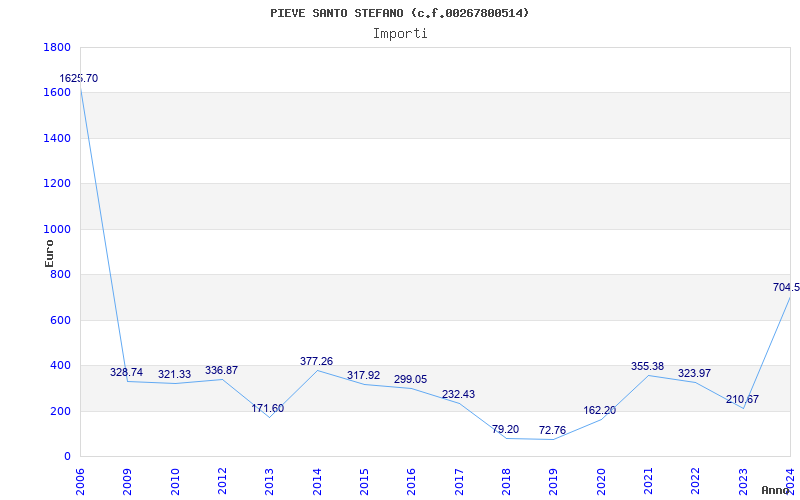Click the data label 336.87
This screenshot has height=500, width=800.
point(221,370)
